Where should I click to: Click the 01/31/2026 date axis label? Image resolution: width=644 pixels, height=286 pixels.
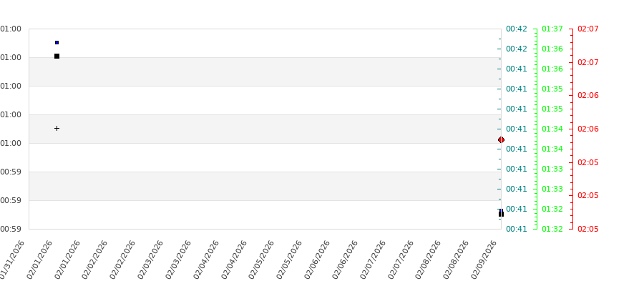(14, 260)
